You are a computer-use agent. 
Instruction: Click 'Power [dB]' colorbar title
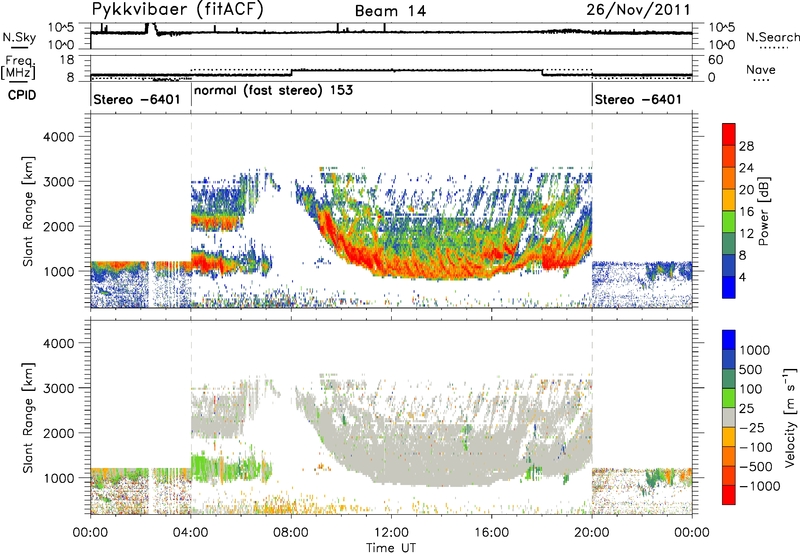pyautogui.click(x=763, y=211)
